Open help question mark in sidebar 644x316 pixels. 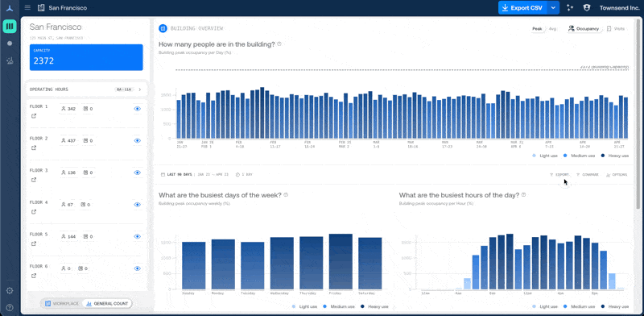(10, 307)
